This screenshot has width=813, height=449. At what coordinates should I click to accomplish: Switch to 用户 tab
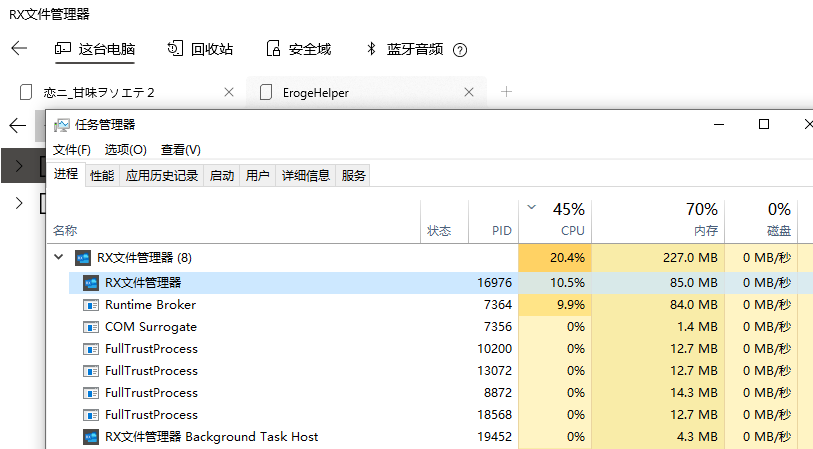pos(258,176)
